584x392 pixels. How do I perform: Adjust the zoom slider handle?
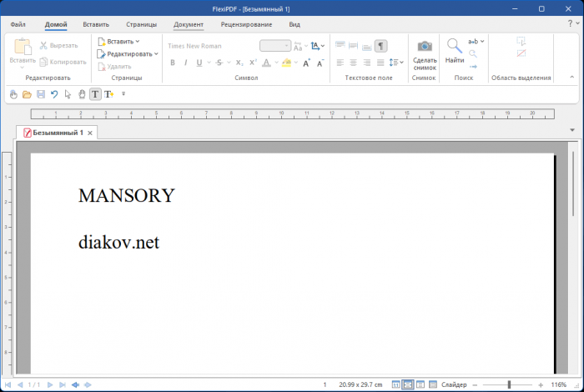pyautogui.click(x=509, y=385)
